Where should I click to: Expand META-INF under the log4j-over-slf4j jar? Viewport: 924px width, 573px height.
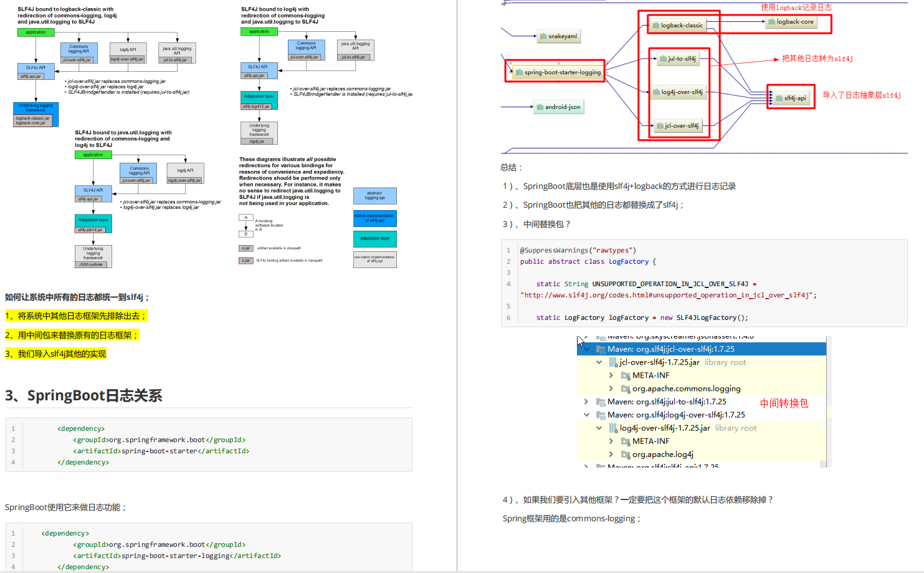pos(611,441)
